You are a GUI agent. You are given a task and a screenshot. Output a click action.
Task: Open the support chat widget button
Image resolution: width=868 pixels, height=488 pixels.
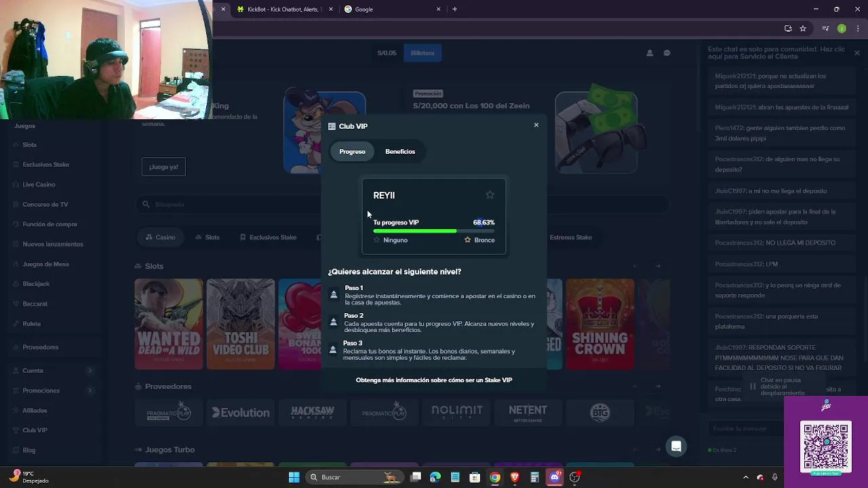pyautogui.click(x=676, y=446)
